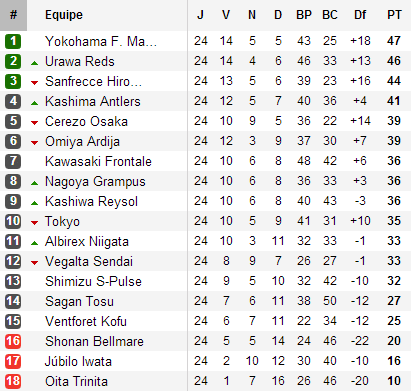411x391 pixels.
Task: Click the red rank 16 badge
Action: (x=13, y=341)
